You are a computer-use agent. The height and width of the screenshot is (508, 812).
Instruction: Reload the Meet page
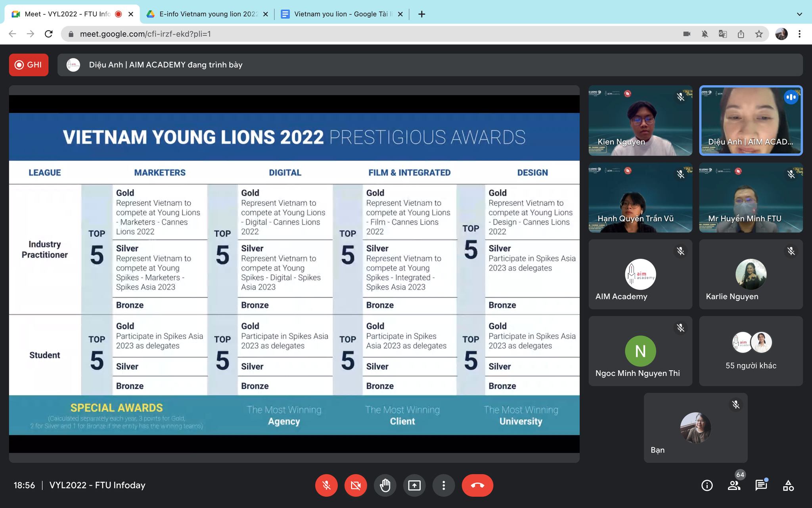[49, 34]
